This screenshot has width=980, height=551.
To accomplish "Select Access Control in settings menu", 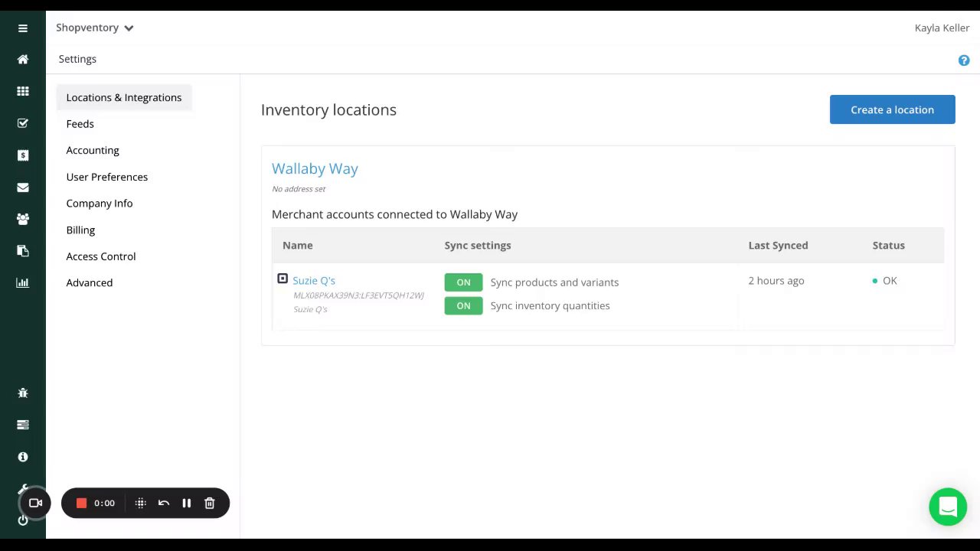I will tap(100, 256).
